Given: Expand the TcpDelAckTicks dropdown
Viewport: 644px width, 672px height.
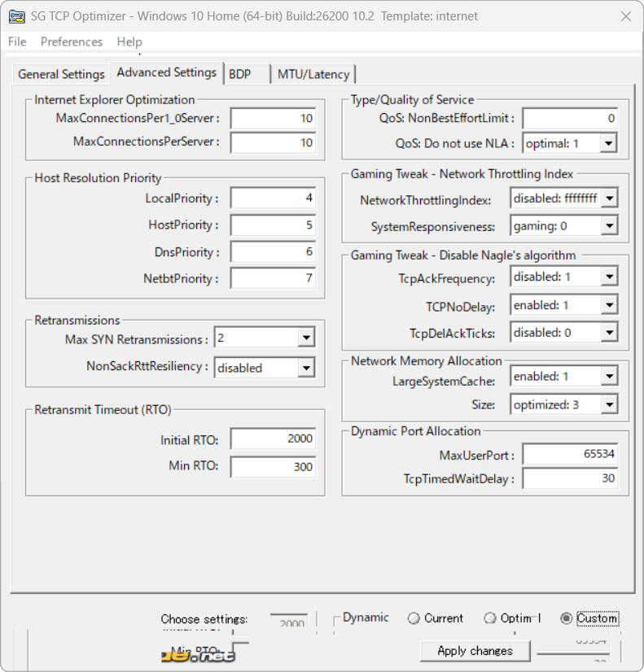Looking at the screenshot, I should [x=609, y=332].
